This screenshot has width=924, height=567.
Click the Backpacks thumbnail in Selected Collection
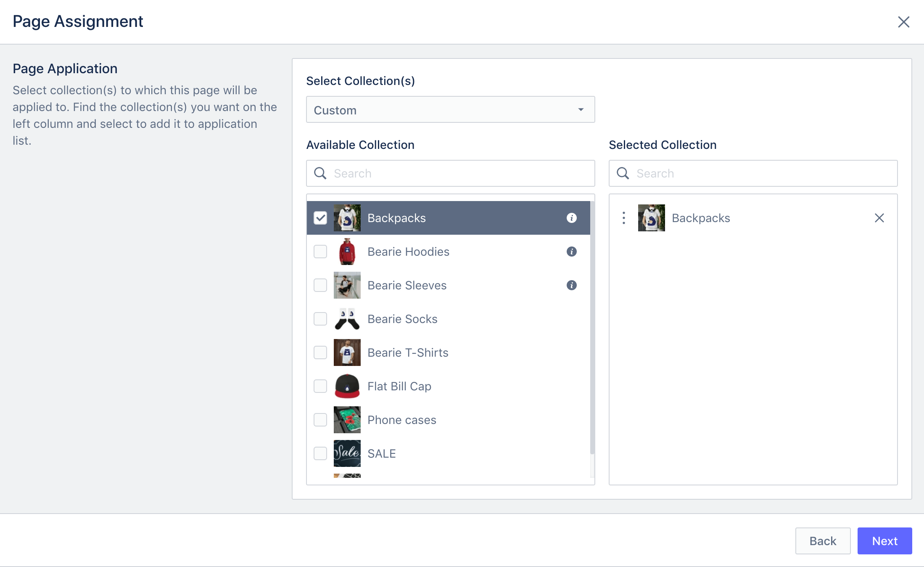pyautogui.click(x=652, y=218)
